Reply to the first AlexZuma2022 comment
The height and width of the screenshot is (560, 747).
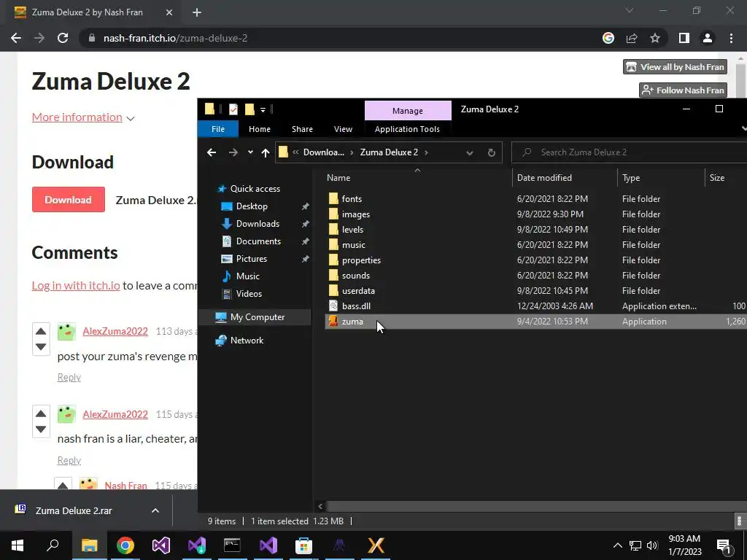coord(69,377)
